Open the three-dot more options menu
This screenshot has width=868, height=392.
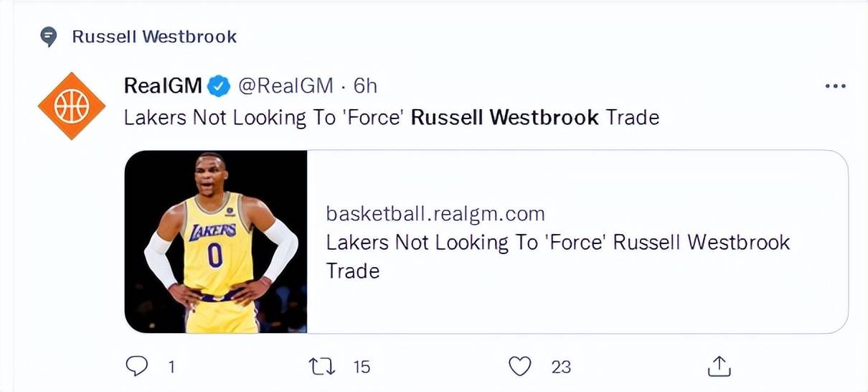(836, 86)
